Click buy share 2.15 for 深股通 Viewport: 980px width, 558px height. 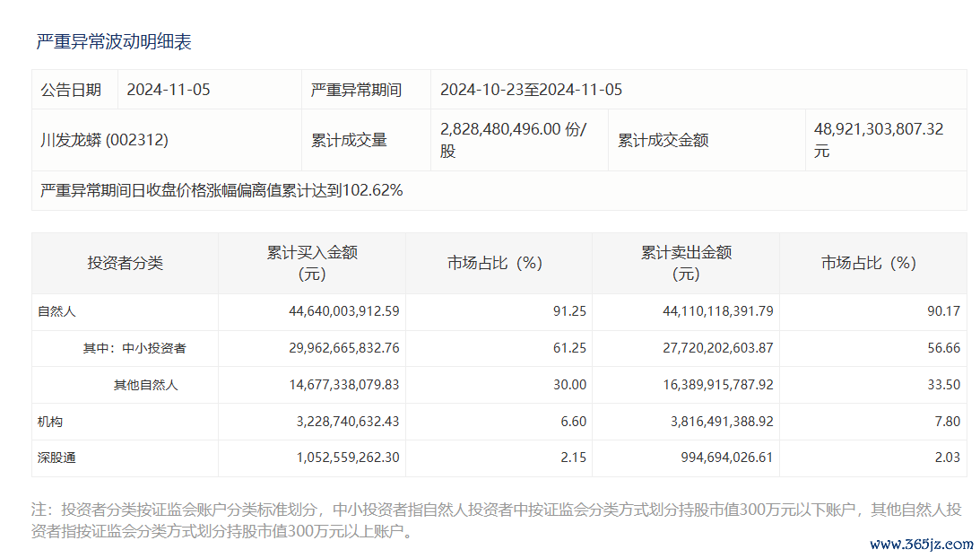(x=573, y=458)
